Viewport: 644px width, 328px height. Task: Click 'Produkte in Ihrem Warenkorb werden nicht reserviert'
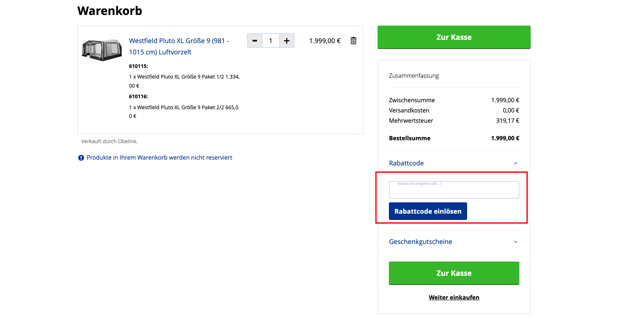pyautogui.click(x=159, y=157)
